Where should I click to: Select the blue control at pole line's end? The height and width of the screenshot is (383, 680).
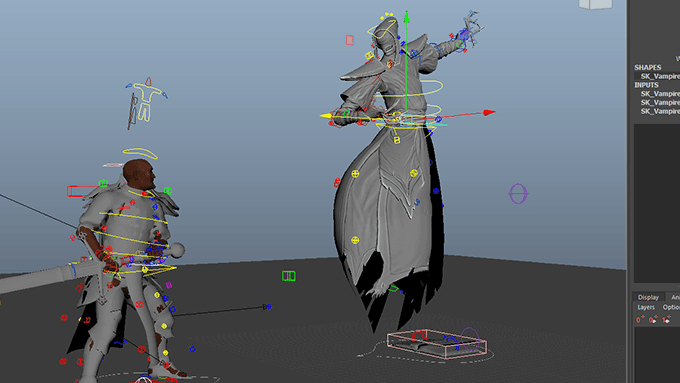pyautogui.click(x=267, y=307)
